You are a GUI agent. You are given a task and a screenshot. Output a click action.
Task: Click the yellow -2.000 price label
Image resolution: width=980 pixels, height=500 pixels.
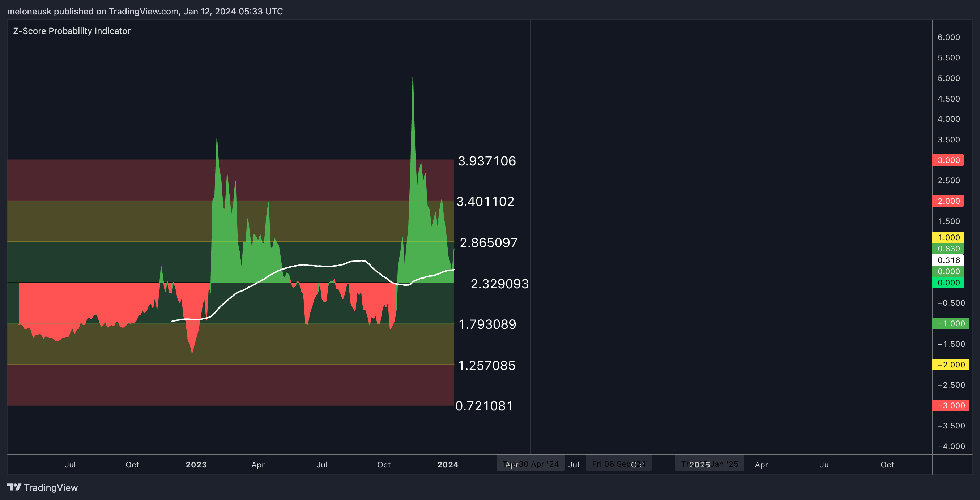pyautogui.click(x=951, y=365)
